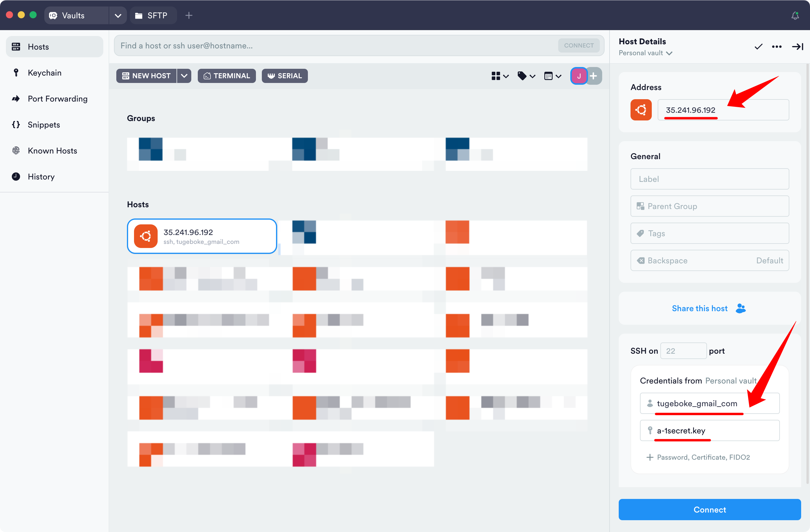Viewport: 810px width, 532px height.
Task: Click the share users icon
Action: 741,309
